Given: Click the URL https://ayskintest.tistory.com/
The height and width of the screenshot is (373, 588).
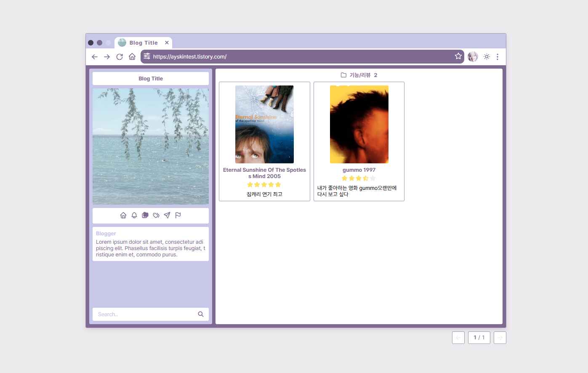Looking at the screenshot, I should click(190, 57).
